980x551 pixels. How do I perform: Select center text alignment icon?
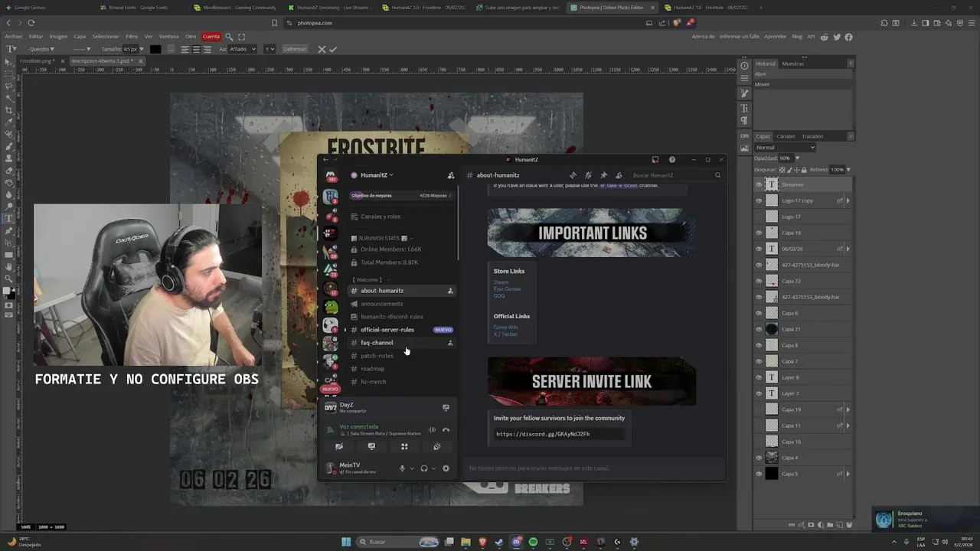tap(196, 49)
